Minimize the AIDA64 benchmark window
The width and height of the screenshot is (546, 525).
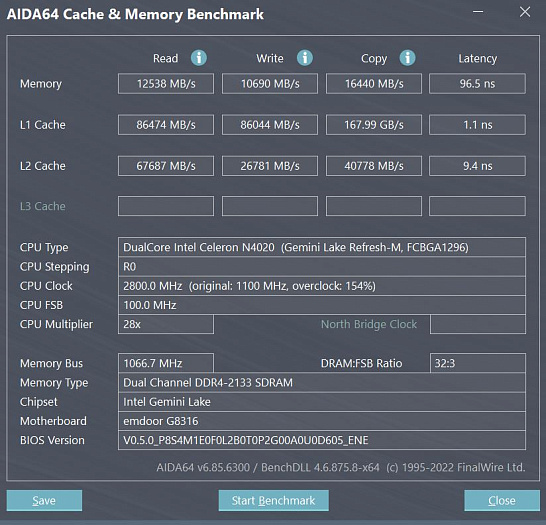point(478,12)
